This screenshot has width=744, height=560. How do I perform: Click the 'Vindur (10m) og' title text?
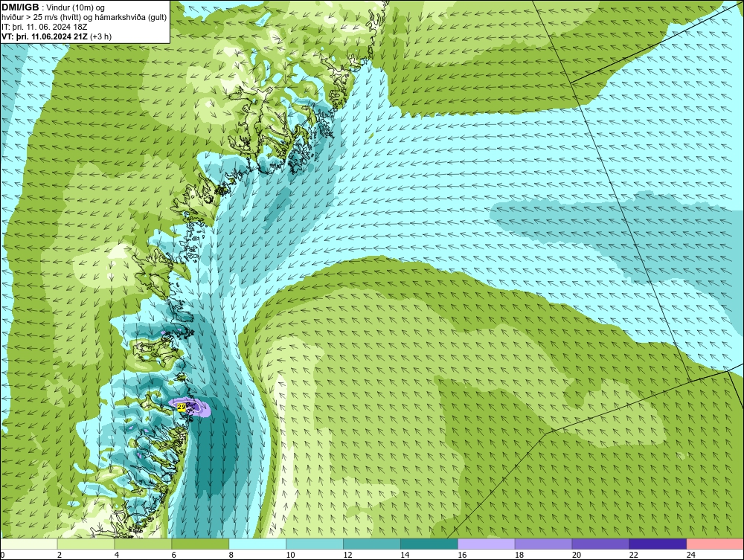77,8
